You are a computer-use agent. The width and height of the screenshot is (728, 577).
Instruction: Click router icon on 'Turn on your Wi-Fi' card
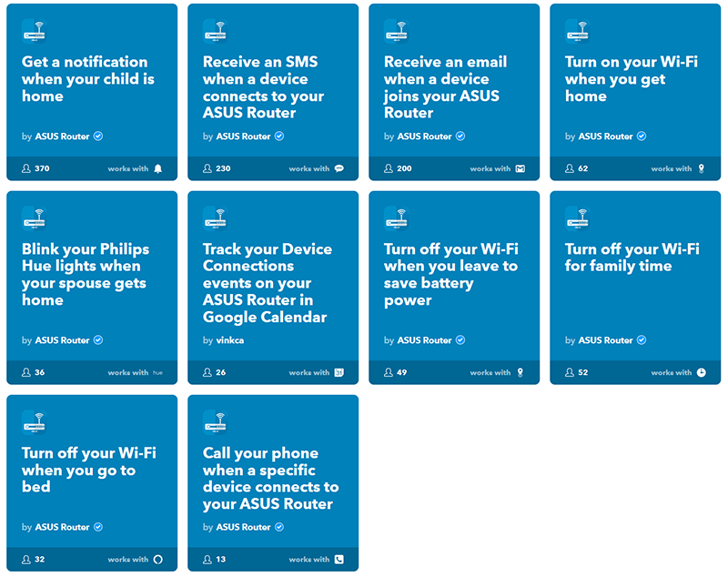pyautogui.click(x=577, y=32)
